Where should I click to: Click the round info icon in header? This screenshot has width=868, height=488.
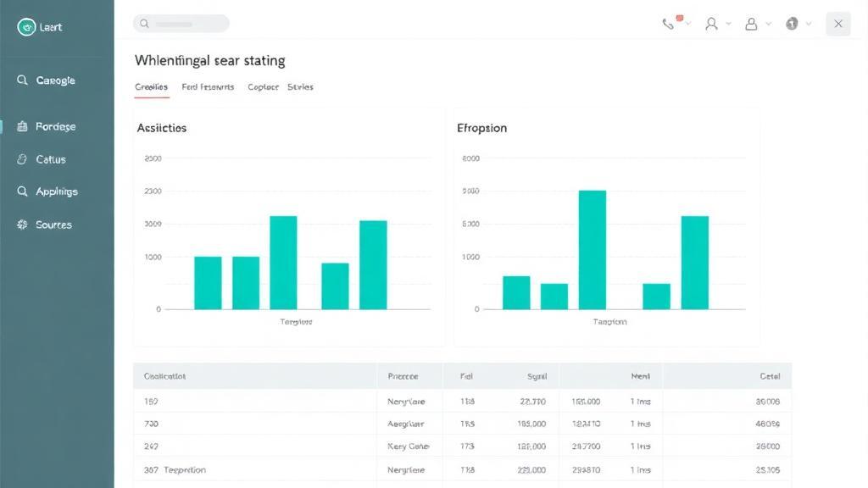point(793,24)
